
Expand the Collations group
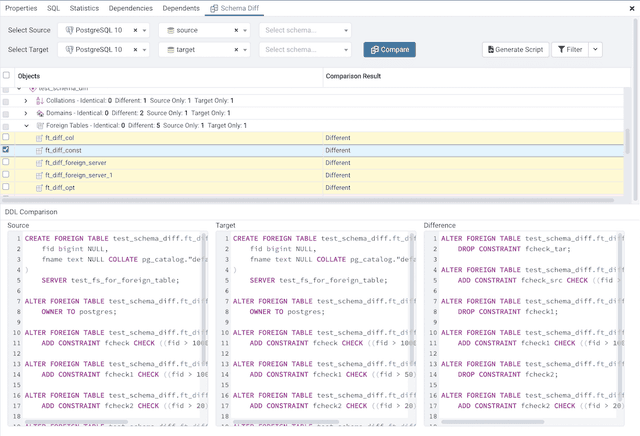(x=26, y=100)
